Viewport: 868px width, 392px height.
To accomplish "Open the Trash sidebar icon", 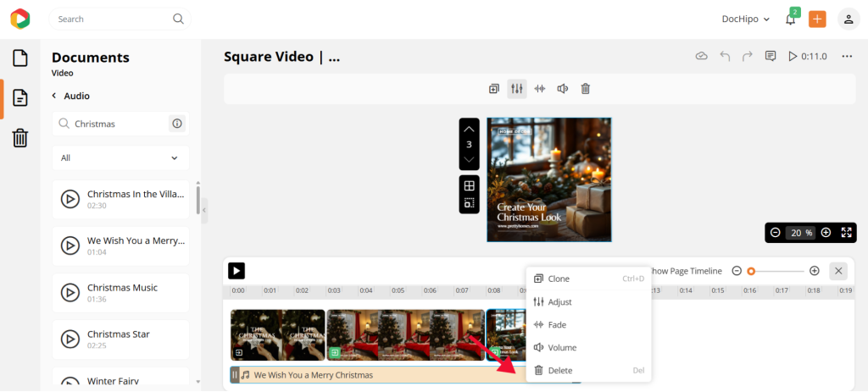I will (20, 138).
